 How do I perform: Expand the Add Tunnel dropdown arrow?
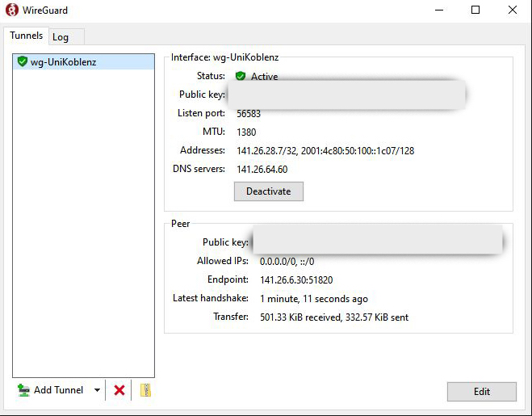click(97, 390)
